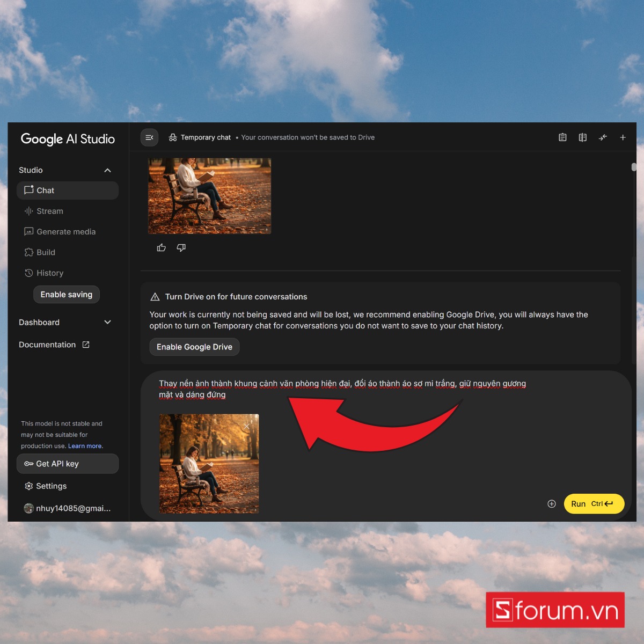This screenshot has height=644, width=644.
Task: Click the Learn more link
Action: click(x=85, y=446)
